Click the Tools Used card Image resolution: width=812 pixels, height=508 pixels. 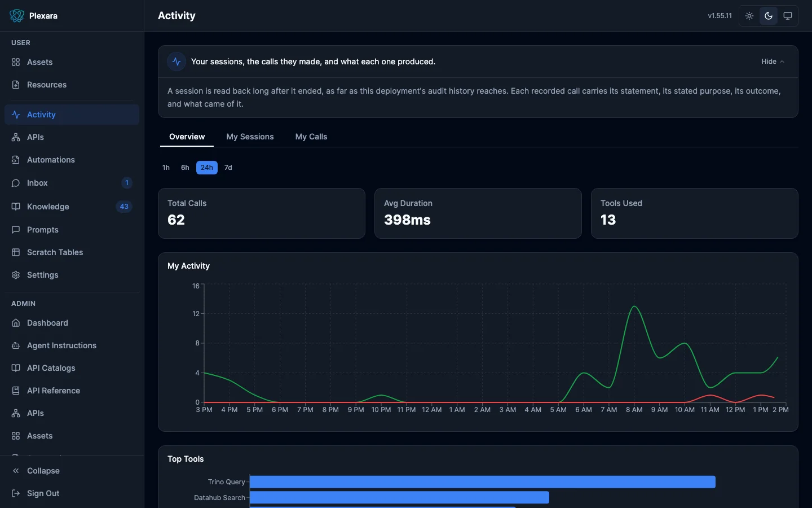point(695,213)
